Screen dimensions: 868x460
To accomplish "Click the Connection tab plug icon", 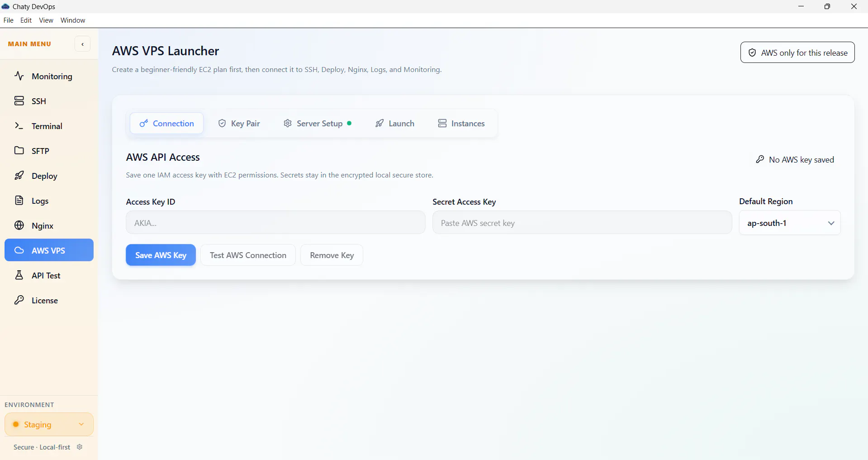I will [144, 124].
